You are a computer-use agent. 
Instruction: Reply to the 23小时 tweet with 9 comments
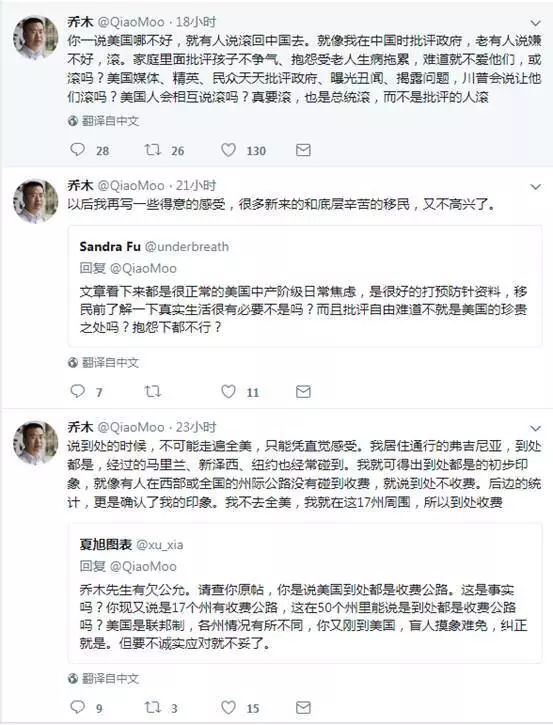(x=78, y=707)
